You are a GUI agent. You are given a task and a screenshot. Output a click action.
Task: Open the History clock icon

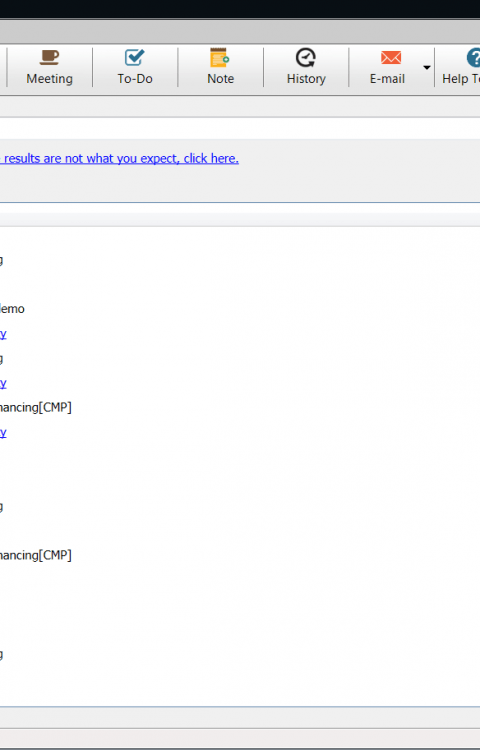click(305, 57)
